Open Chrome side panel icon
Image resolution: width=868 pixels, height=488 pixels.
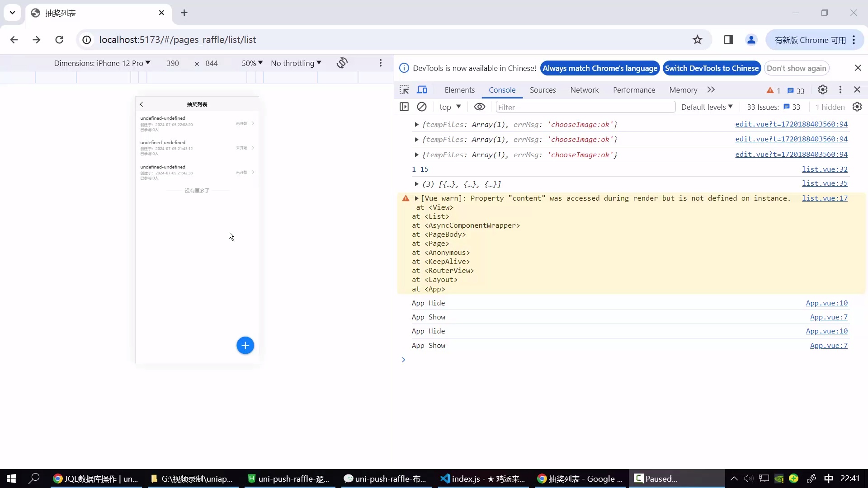tap(728, 40)
